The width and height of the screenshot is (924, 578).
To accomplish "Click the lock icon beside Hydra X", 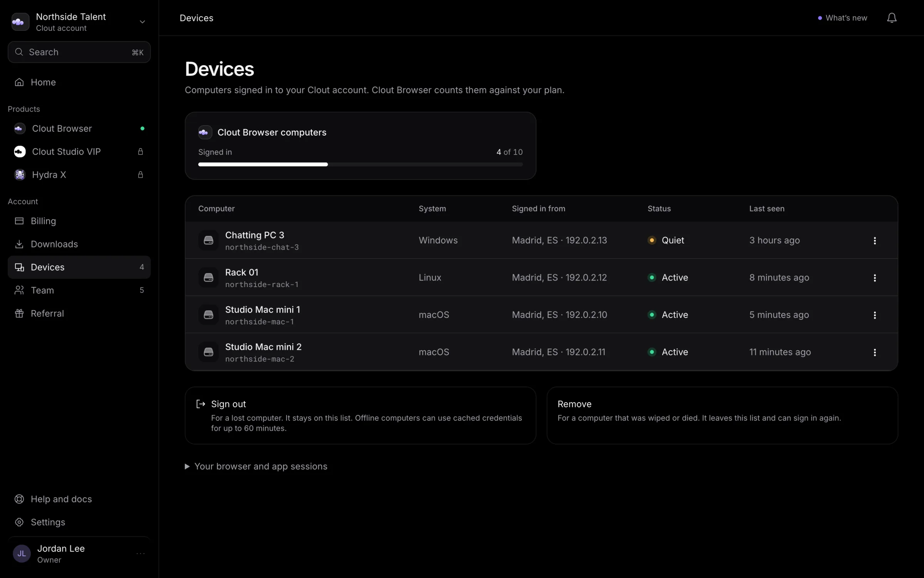I will [x=141, y=175].
